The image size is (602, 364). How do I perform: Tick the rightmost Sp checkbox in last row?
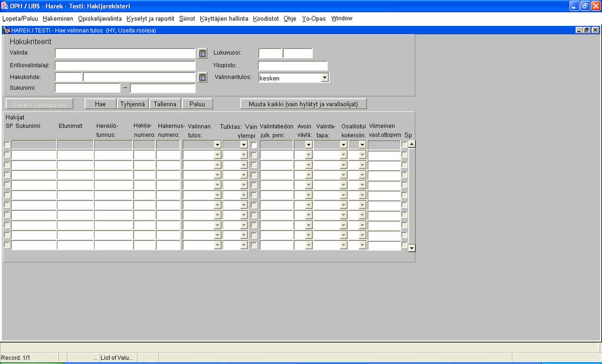coord(404,245)
